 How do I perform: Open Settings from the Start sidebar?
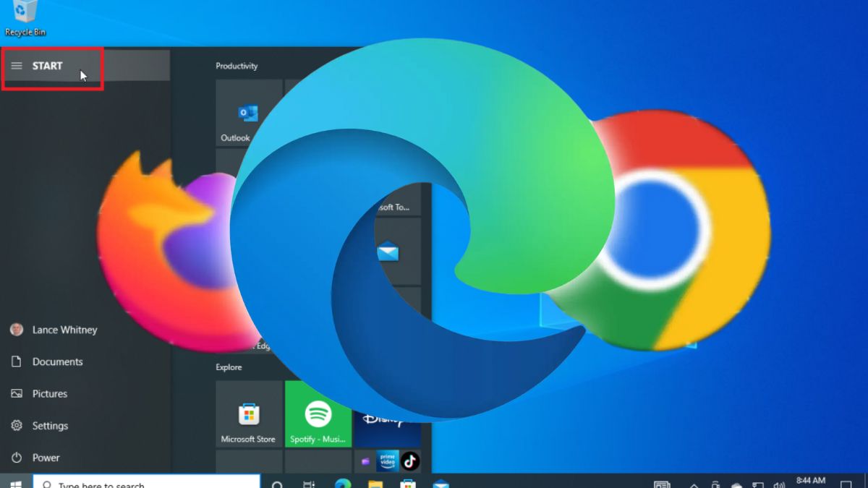(50, 426)
